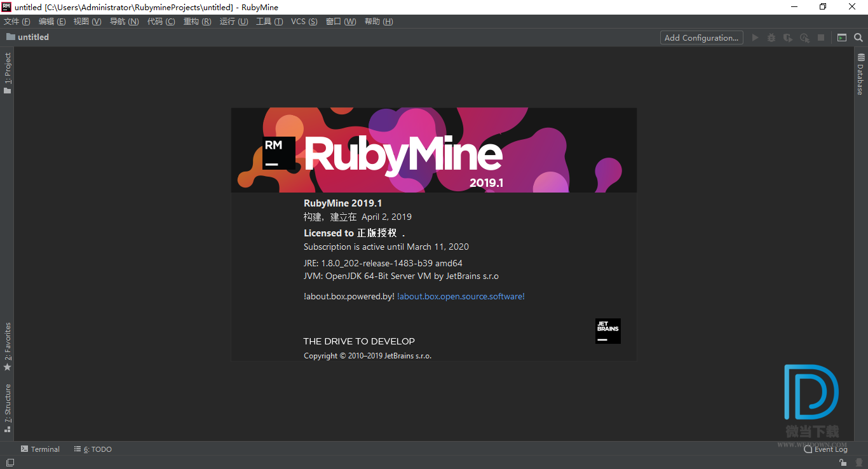
Task: Open the 窗口 (W) menu
Action: point(341,22)
